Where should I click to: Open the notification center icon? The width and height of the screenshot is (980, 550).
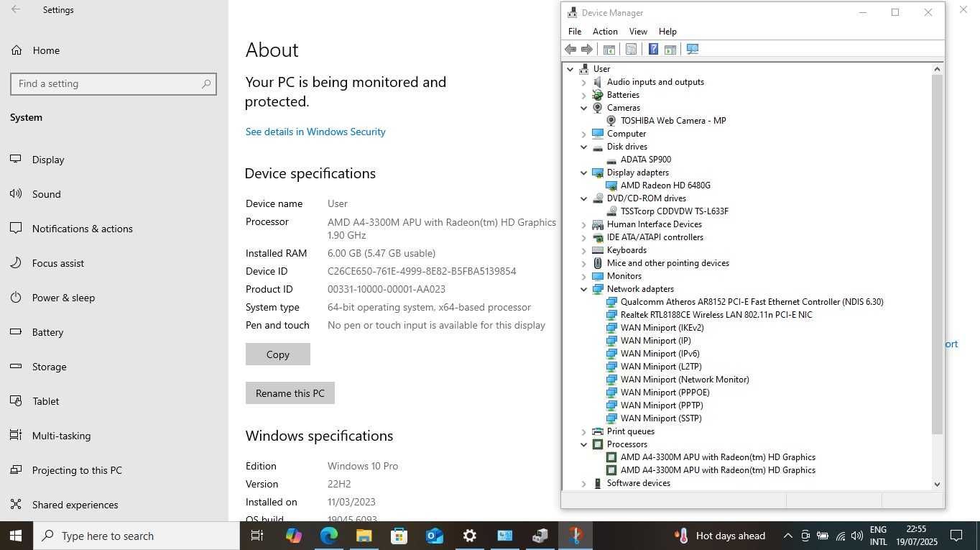(x=956, y=536)
